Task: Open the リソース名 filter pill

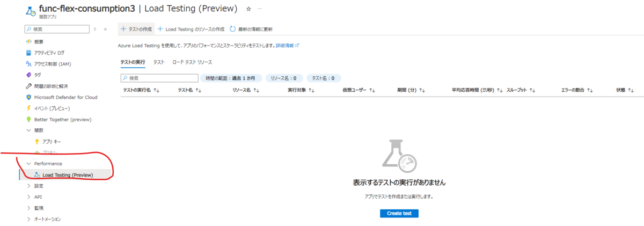Action: 285,78
